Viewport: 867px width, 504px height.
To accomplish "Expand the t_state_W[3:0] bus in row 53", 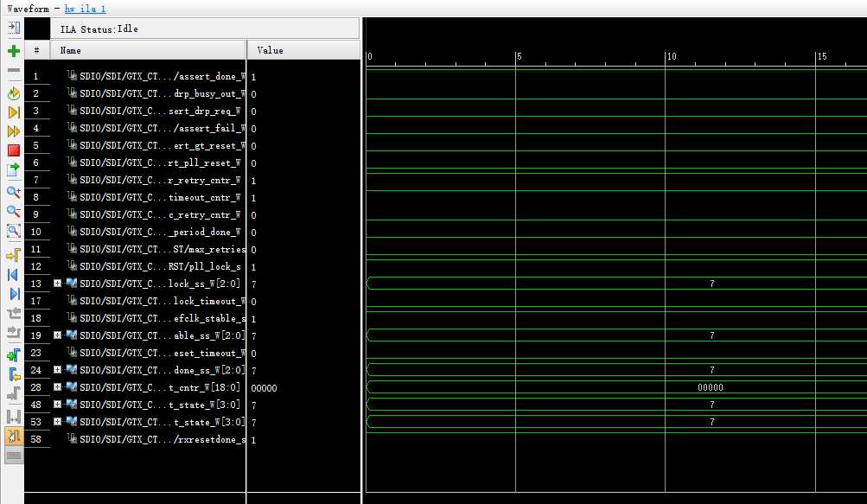I will tap(58, 422).
